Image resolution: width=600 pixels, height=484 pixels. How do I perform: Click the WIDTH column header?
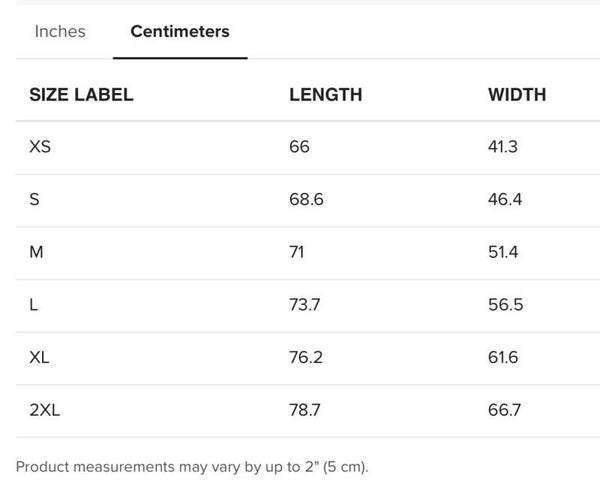[517, 95]
